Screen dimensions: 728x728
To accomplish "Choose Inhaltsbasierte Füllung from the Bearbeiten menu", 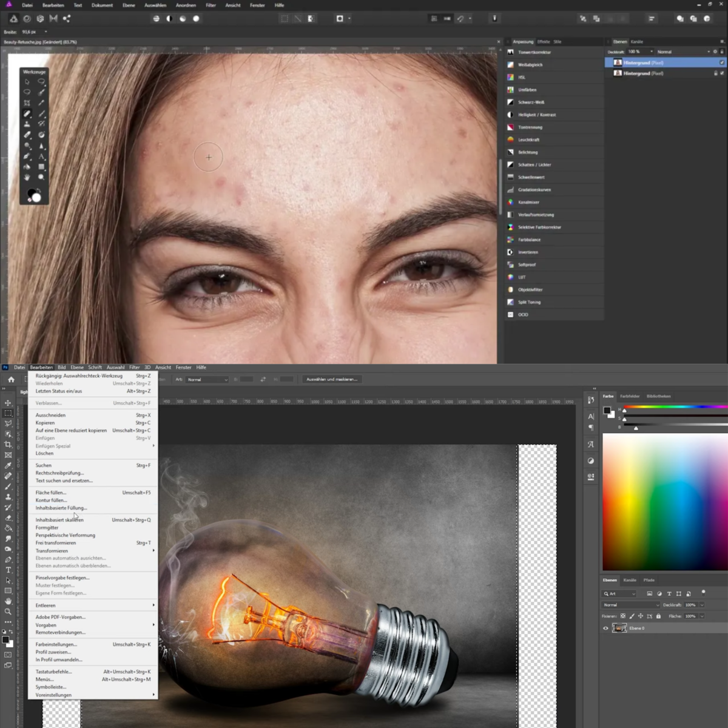I will 61,508.
